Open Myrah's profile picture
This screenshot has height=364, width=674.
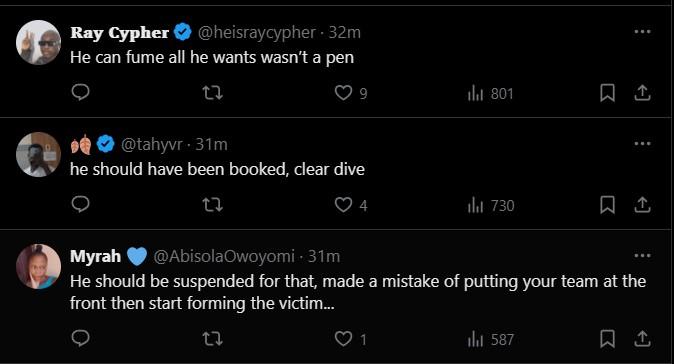click(x=38, y=266)
